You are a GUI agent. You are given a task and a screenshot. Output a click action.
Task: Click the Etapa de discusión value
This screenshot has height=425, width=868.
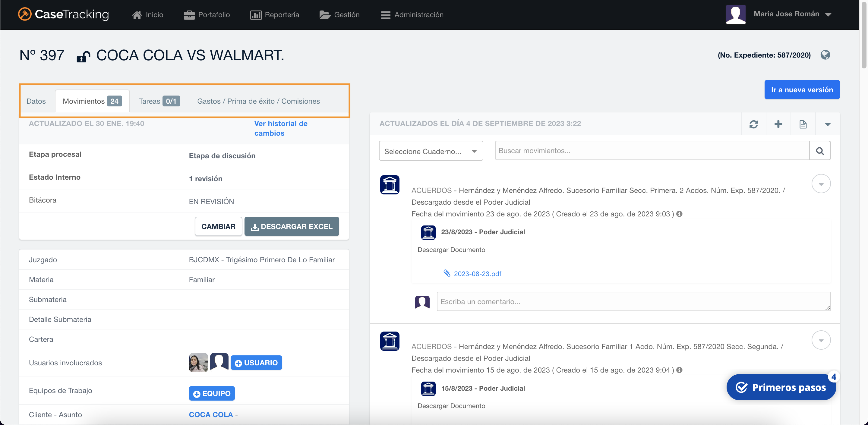point(222,156)
